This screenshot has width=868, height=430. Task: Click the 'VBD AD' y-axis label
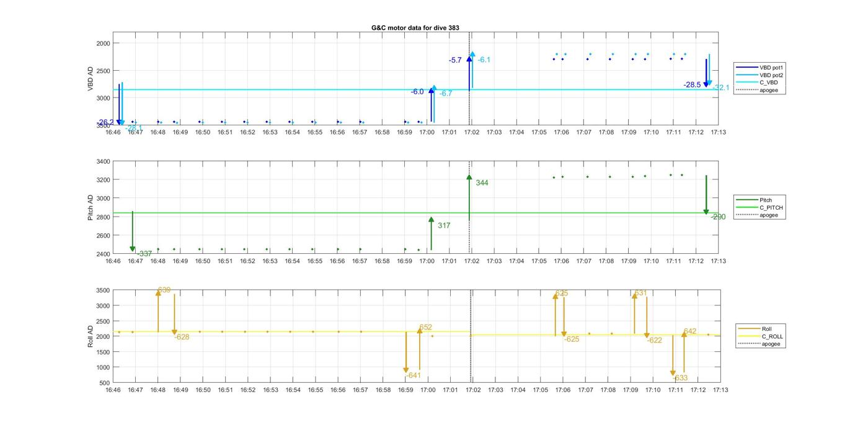(x=91, y=79)
